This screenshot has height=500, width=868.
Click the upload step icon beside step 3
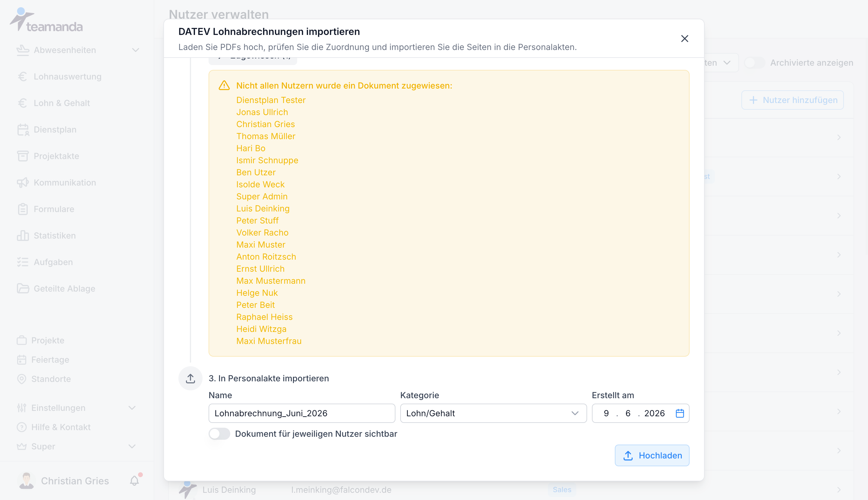(190, 378)
